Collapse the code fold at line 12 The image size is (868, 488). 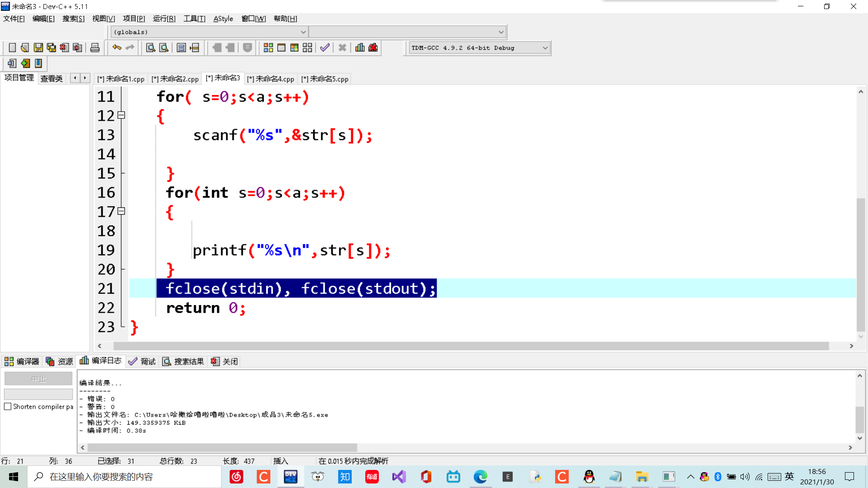[x=121, y=116]
